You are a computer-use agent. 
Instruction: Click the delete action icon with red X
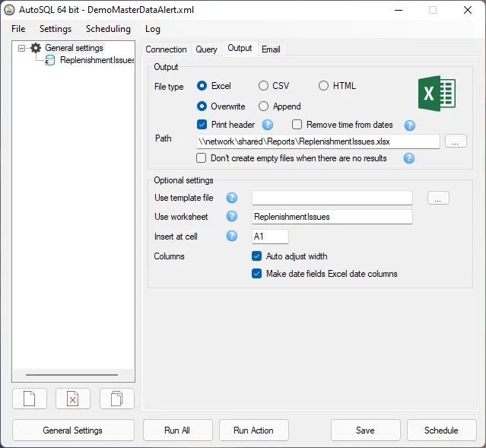[x=73, y=399]
